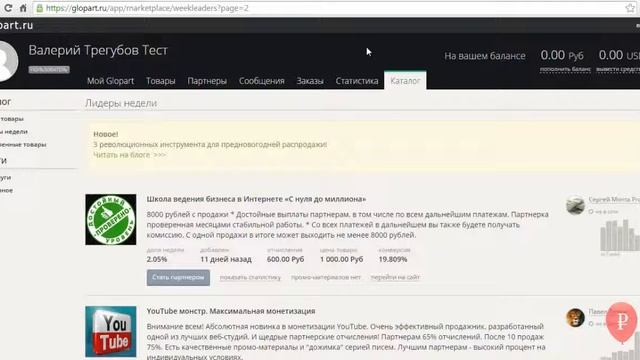Switch to the Партнеры tab
Image resolution: width=640 pixels, height=360 pixels.
click(207, 81)
